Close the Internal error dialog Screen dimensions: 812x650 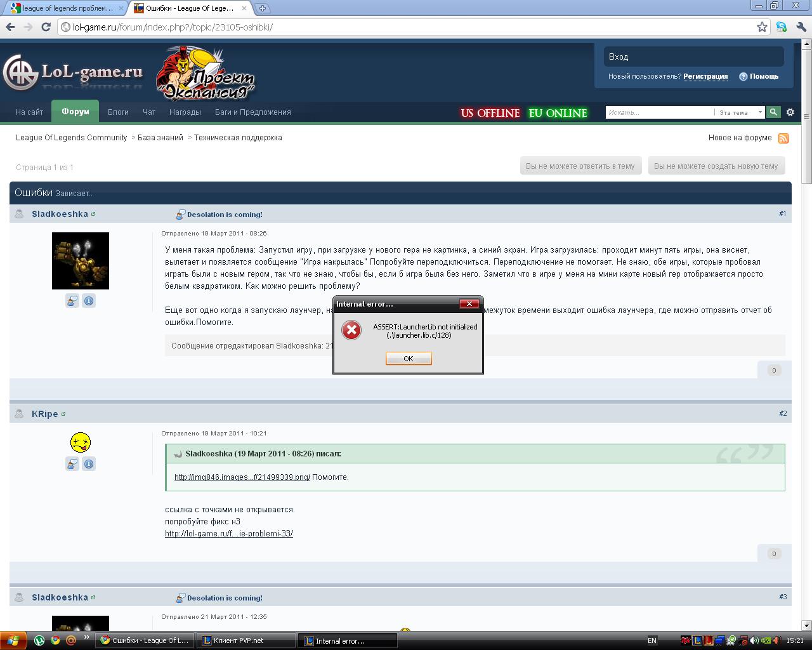(469, 304)
